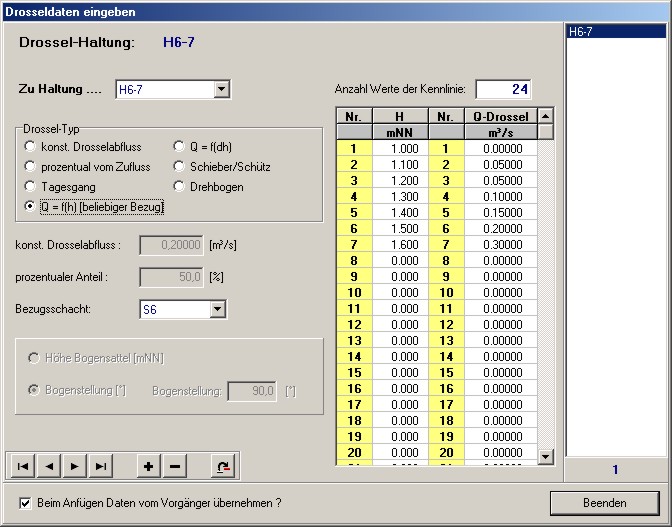Click H value 1.500 in row 6
This screenshot has width=672, height=527.
point(400,228)
